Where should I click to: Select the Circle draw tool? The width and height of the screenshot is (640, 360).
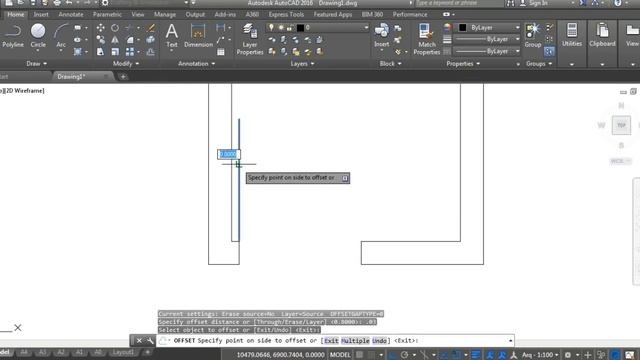(x=38, y=36)
